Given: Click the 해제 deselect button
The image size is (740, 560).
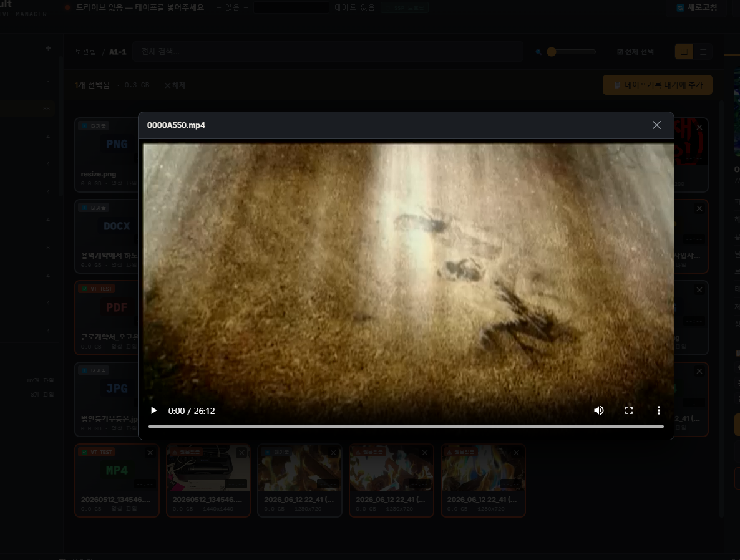Looking at the screenshot, I should tap(175, 85).
